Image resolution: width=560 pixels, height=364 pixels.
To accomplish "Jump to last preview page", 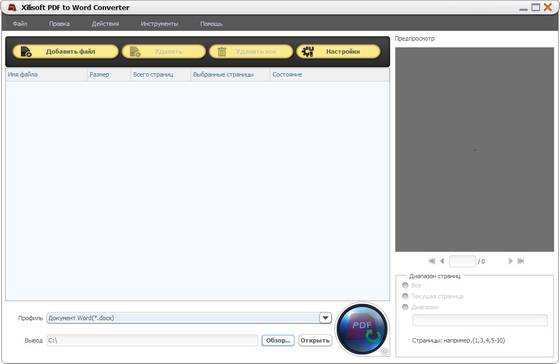I will tap(521, 261).
